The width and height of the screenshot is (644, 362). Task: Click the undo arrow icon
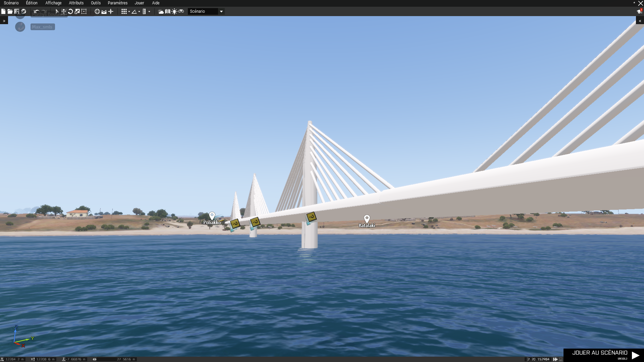[x=37, y=11]
